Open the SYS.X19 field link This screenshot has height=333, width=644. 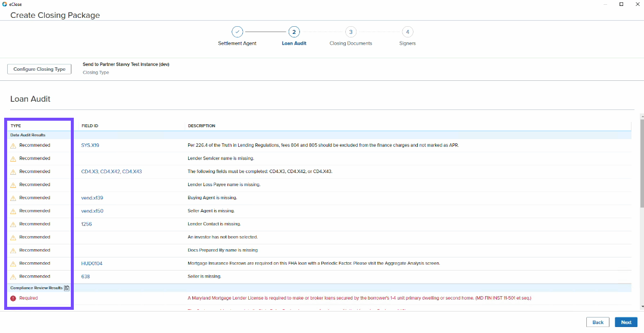(90, 145)
